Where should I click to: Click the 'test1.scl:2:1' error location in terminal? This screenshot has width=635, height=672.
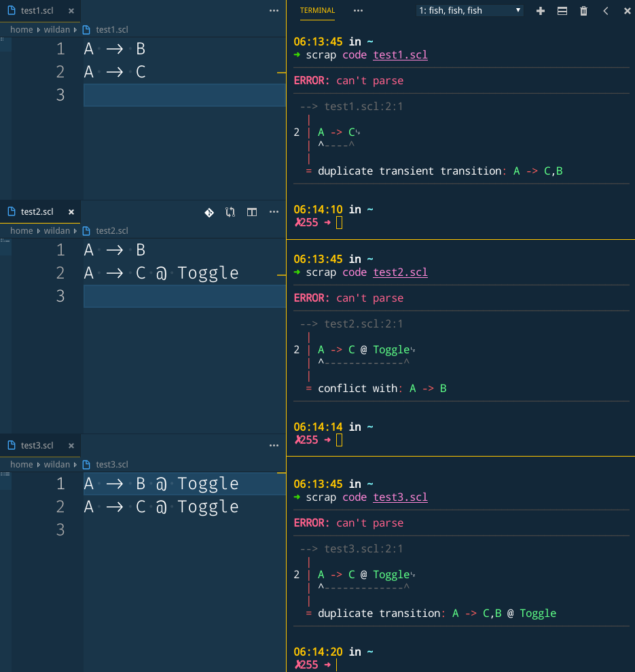click(363, 106)
